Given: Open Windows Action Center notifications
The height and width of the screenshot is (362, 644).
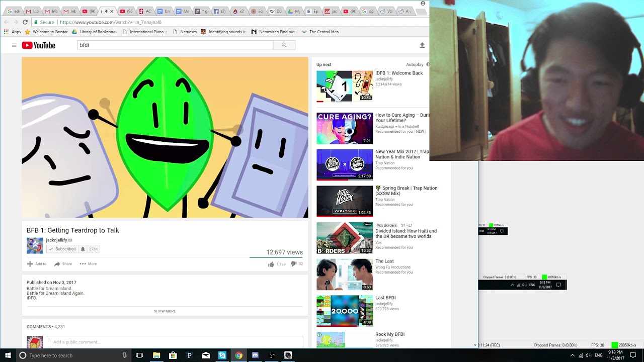Looking at the screenshot, I should [633, 355].
